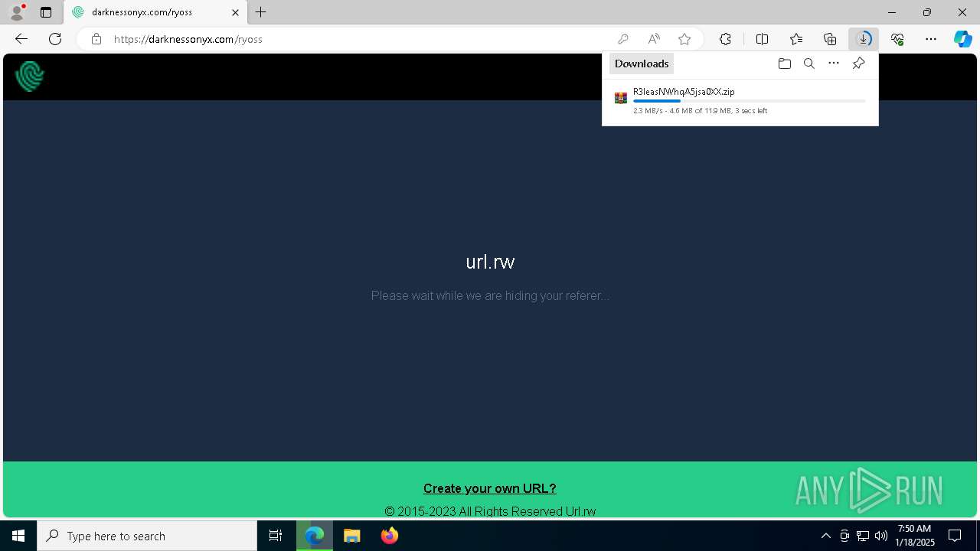Open Downloads more options menu
Screen dimensions: 980x551
834,64
